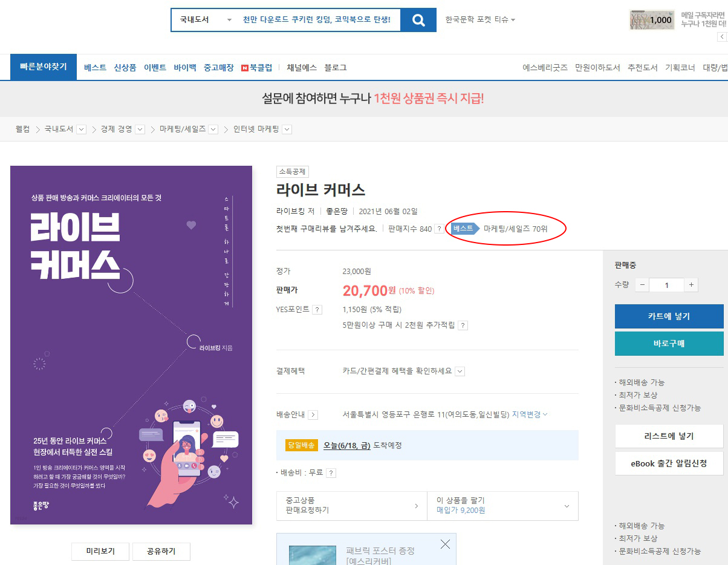Open the 빠른분야찾기 menu

[x=44, y=67]
